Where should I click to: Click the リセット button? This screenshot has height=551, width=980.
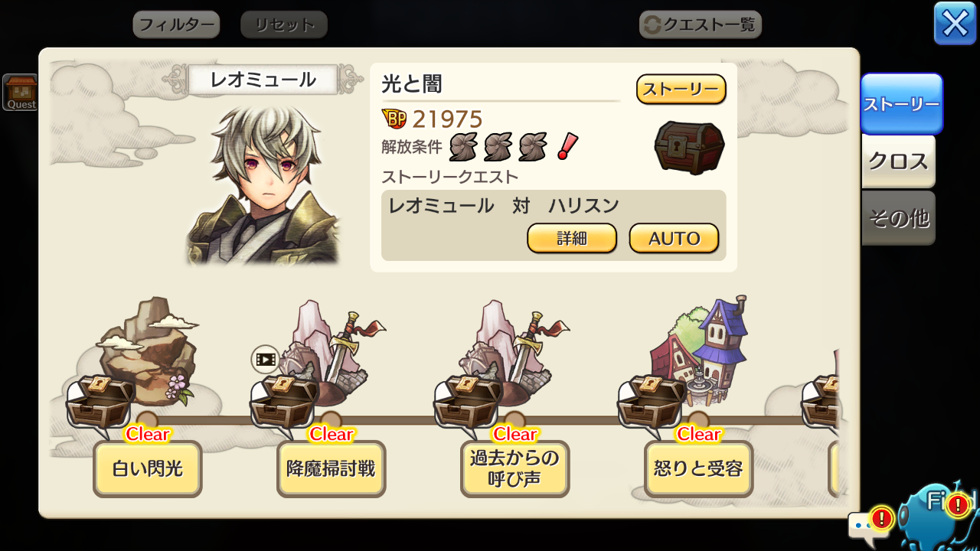click(284, 24)
